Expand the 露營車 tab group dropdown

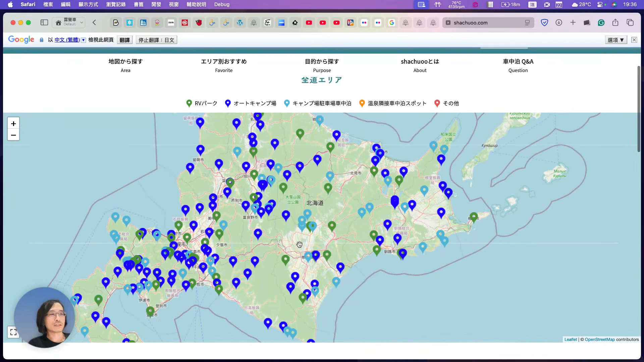click(x=82, y=22)
